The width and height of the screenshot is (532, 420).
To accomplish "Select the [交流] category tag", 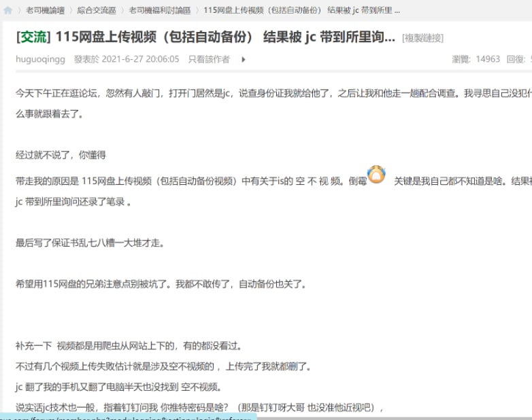I will (x=33, y=37).
